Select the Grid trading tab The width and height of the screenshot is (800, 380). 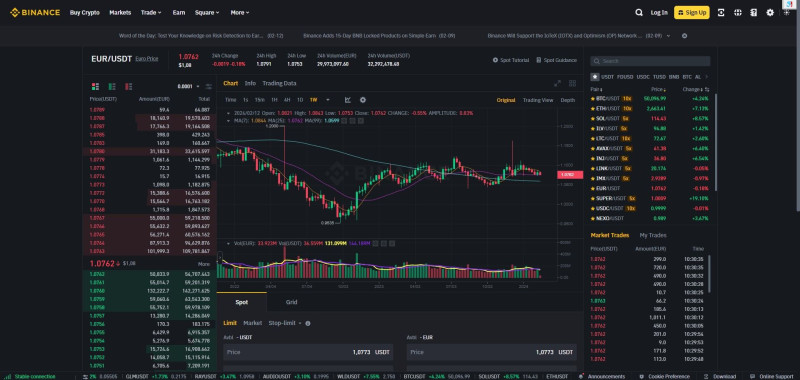tap(291, 302)
